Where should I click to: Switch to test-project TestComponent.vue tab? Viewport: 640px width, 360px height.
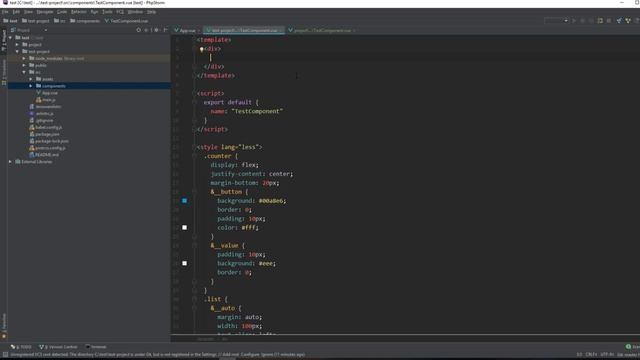coord(243,30)
